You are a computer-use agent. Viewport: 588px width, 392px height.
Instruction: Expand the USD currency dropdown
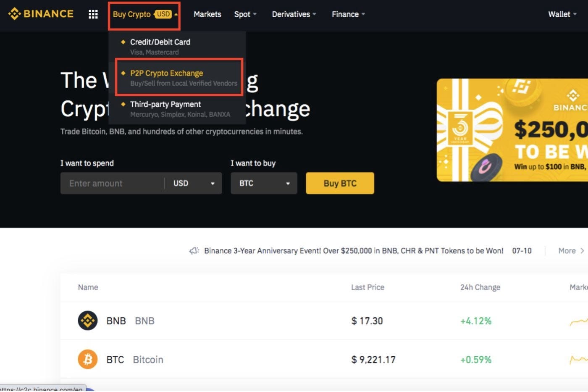(193, 183)
